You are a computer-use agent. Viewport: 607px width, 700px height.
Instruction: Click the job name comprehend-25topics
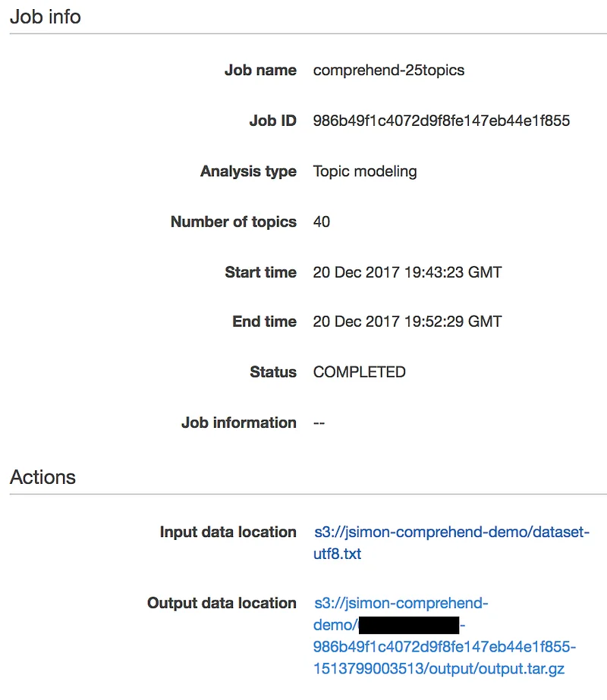click(388, 70)
